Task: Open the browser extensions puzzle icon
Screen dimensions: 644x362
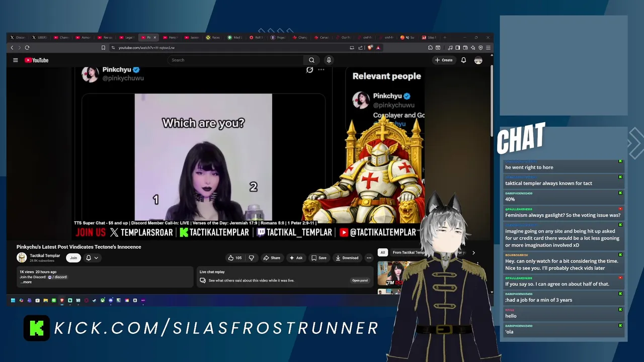Action: click(x=430, y=48)
